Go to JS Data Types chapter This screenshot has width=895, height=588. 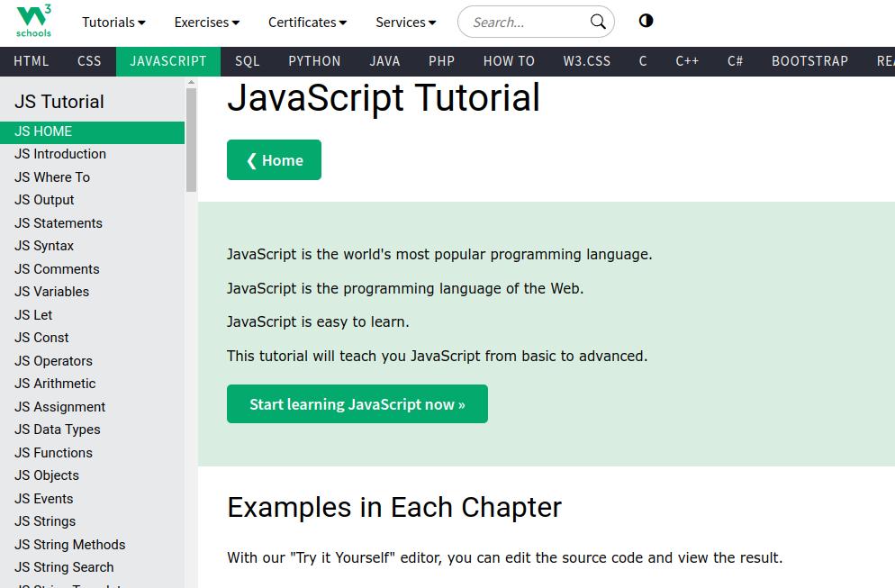tap(92, 430)
